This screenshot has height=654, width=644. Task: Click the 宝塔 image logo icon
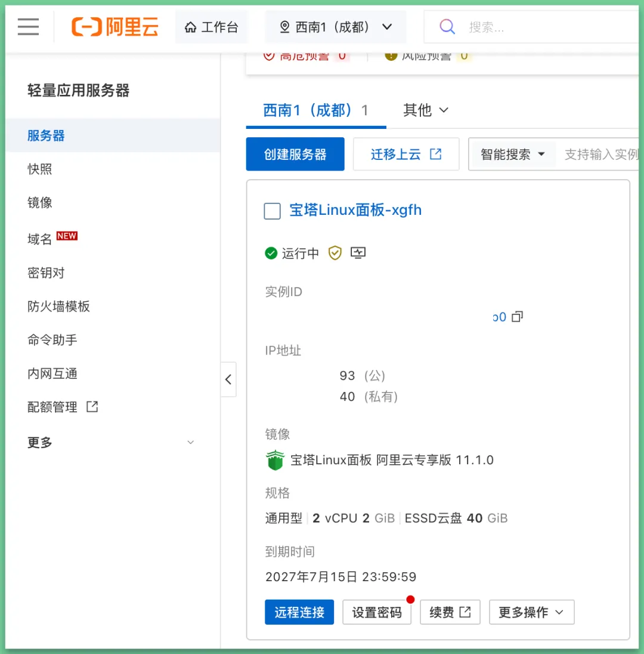click(275, 459)
